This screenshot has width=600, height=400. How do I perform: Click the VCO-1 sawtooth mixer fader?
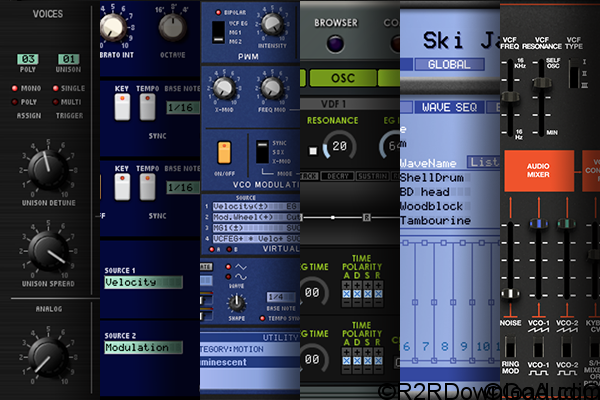pos(538,223)
